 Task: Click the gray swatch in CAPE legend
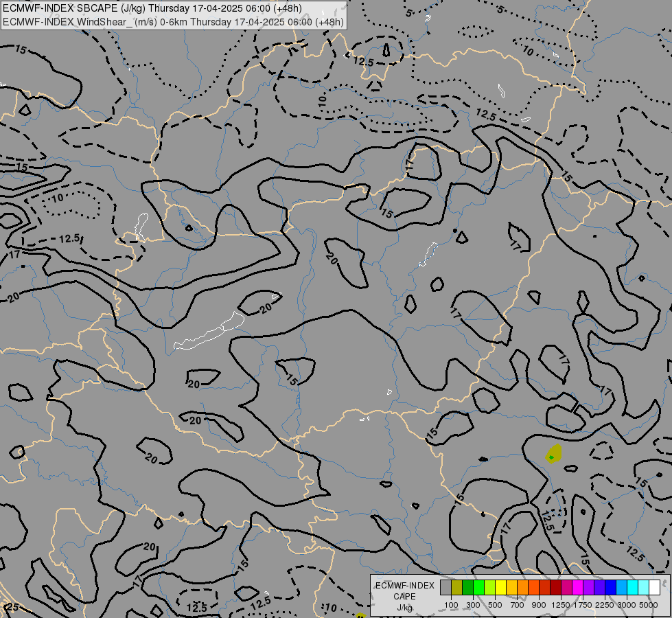click(x=445, y=587)
